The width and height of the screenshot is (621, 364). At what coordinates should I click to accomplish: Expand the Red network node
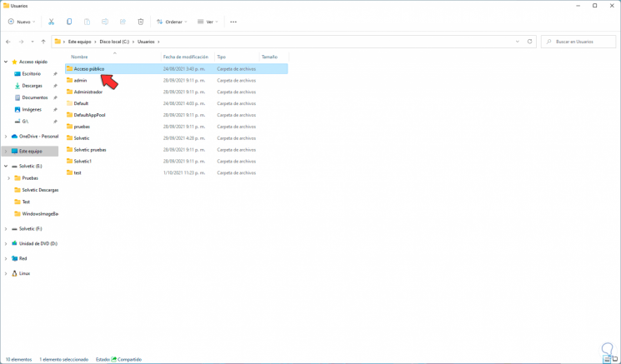[6, 258]
